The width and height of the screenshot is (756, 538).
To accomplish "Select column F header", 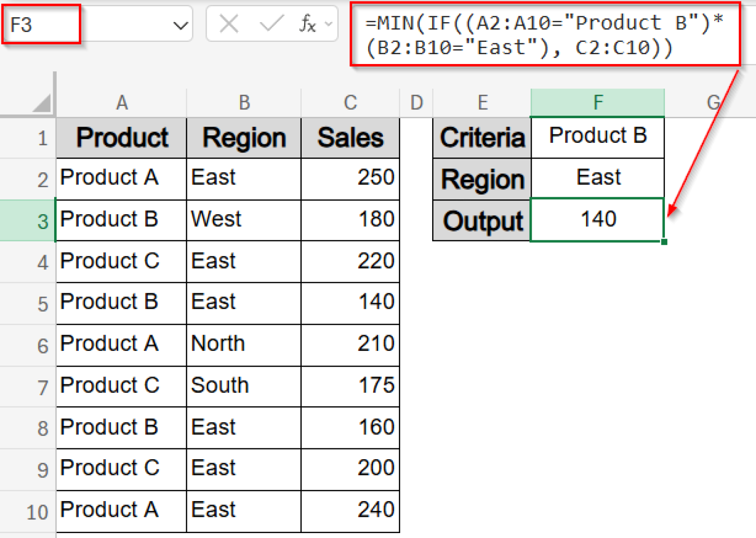I will click(597, 102).
